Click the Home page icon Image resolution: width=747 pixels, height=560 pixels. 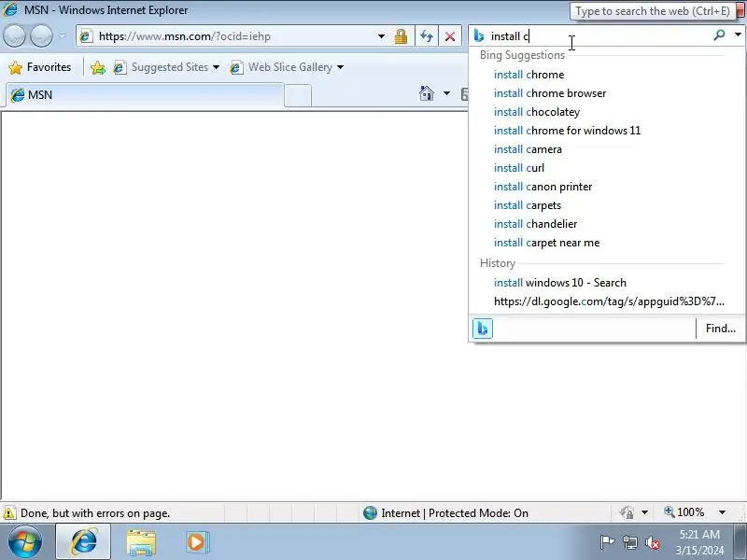click(x=427, y=93)
